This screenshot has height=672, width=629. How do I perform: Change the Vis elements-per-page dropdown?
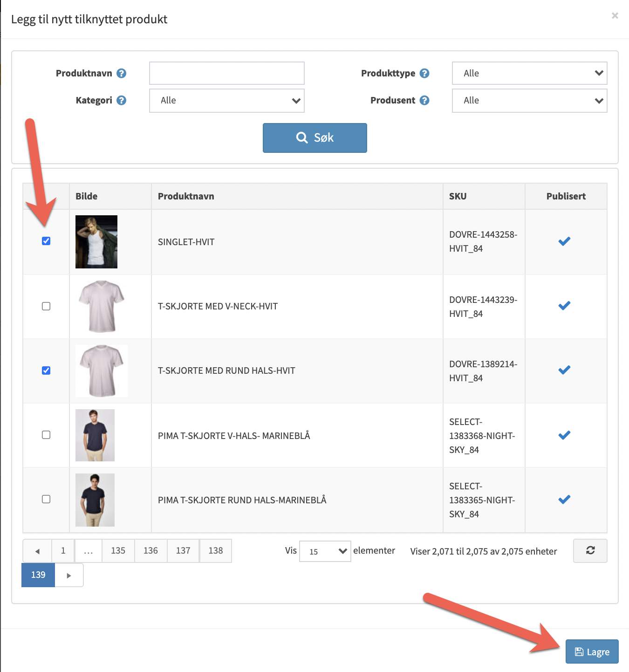click(325, 551)
